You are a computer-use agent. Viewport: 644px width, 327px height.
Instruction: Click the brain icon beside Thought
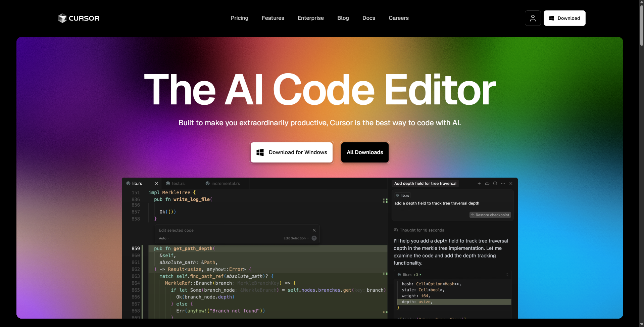[396, 230]
